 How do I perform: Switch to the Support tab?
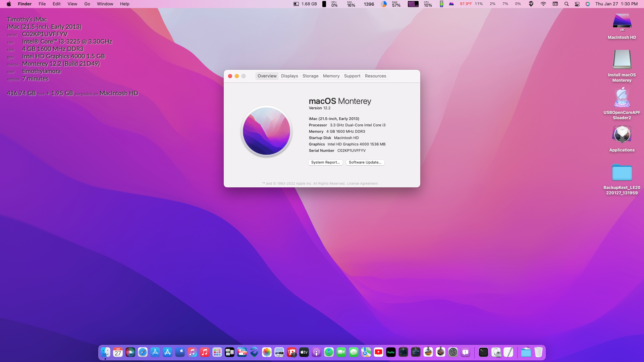(352, 76)
